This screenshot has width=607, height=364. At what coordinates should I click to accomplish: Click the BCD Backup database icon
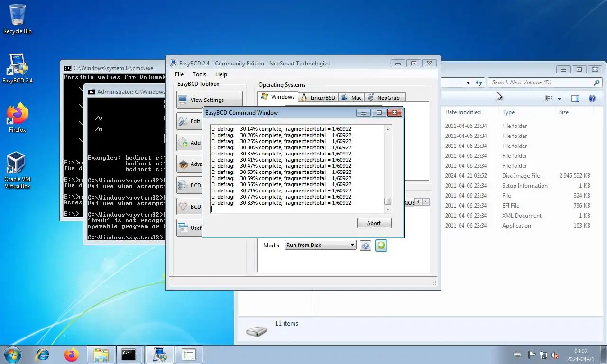click(x=183, y=185)
